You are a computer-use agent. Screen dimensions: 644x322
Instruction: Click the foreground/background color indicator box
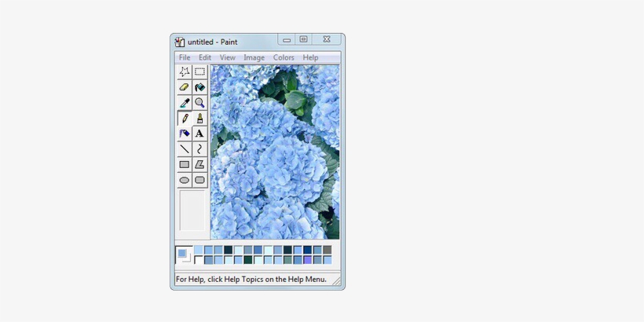coord(184,254)
